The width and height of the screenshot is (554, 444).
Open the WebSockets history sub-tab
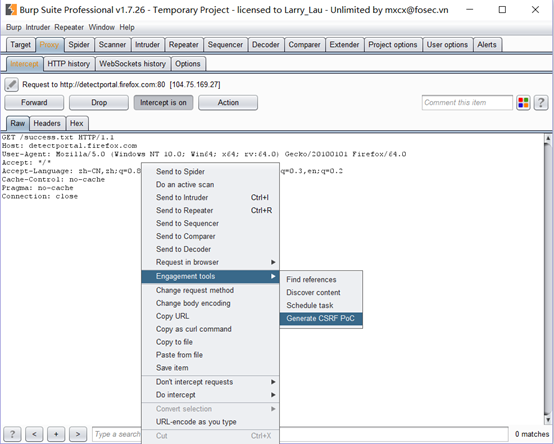[132, 64]
